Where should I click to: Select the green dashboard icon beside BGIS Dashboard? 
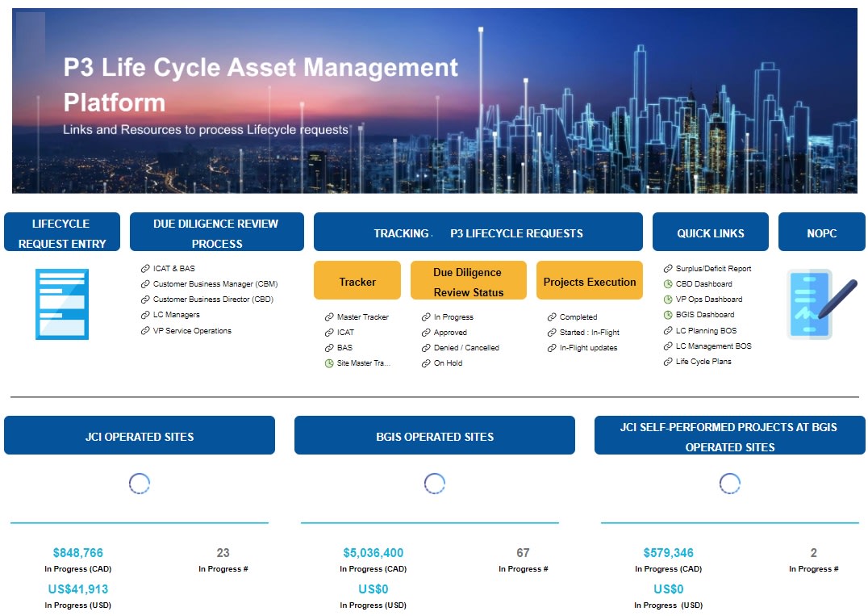669,316
